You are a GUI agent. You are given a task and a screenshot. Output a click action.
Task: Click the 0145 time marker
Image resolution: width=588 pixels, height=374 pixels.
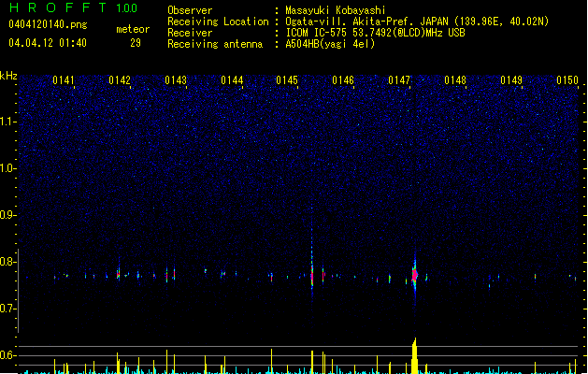coord(287,80)
